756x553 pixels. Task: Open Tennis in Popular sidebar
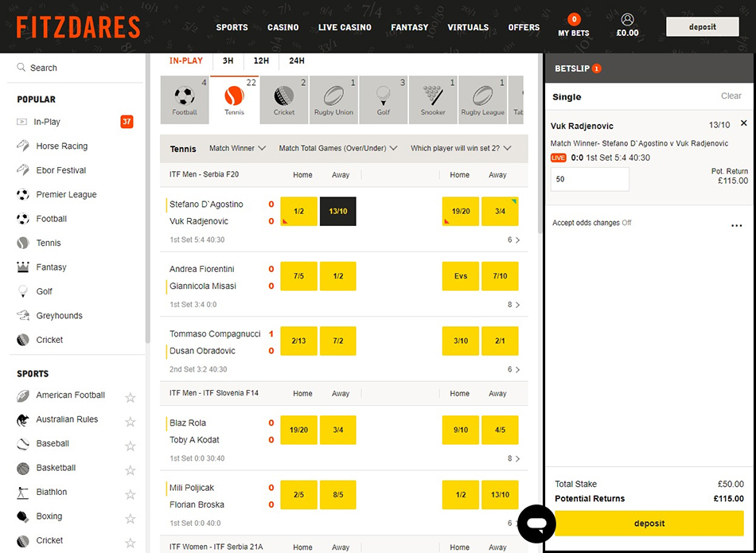click(x=49, y=243)
